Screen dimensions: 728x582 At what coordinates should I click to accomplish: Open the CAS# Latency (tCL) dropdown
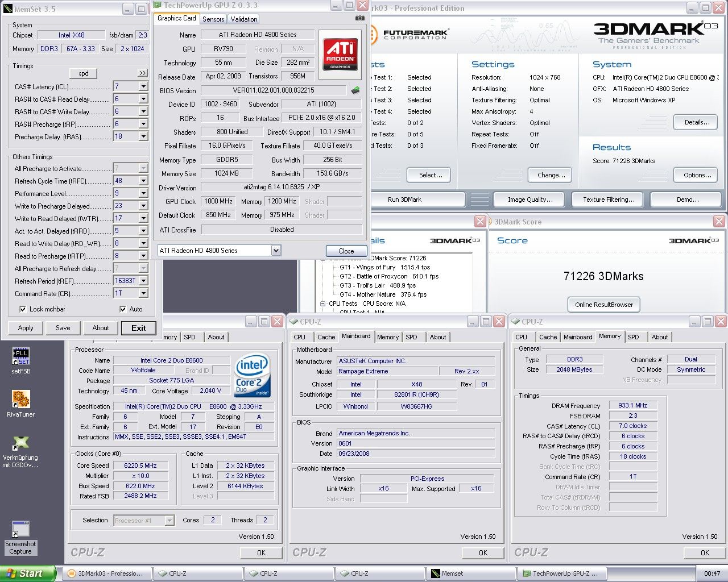143,86
